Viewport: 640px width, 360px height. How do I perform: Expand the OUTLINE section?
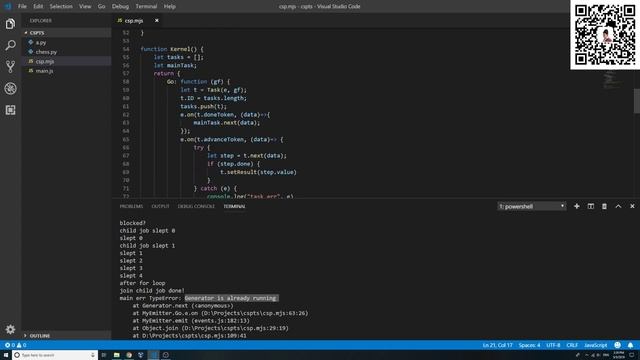pyautogui.click(x=66, y=336)
